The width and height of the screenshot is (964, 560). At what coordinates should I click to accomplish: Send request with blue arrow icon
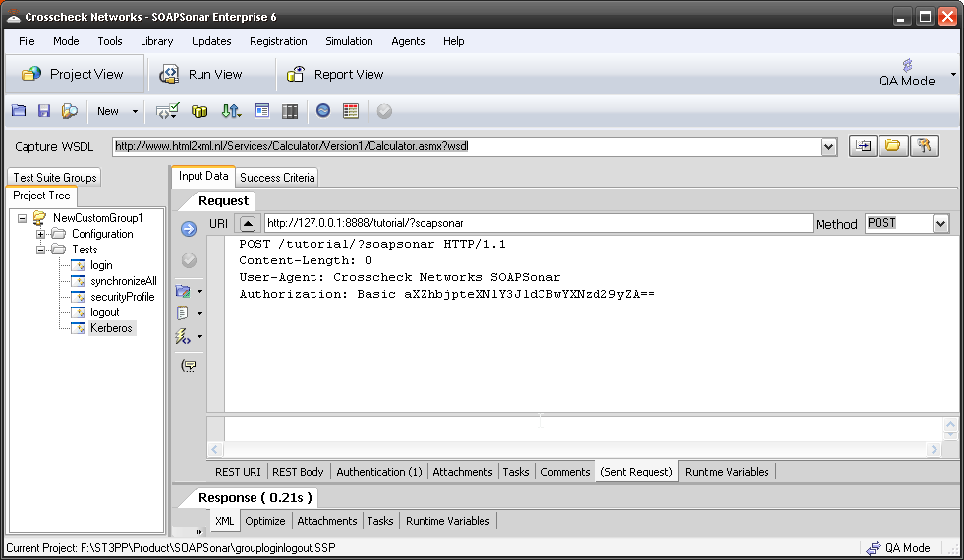189,229
